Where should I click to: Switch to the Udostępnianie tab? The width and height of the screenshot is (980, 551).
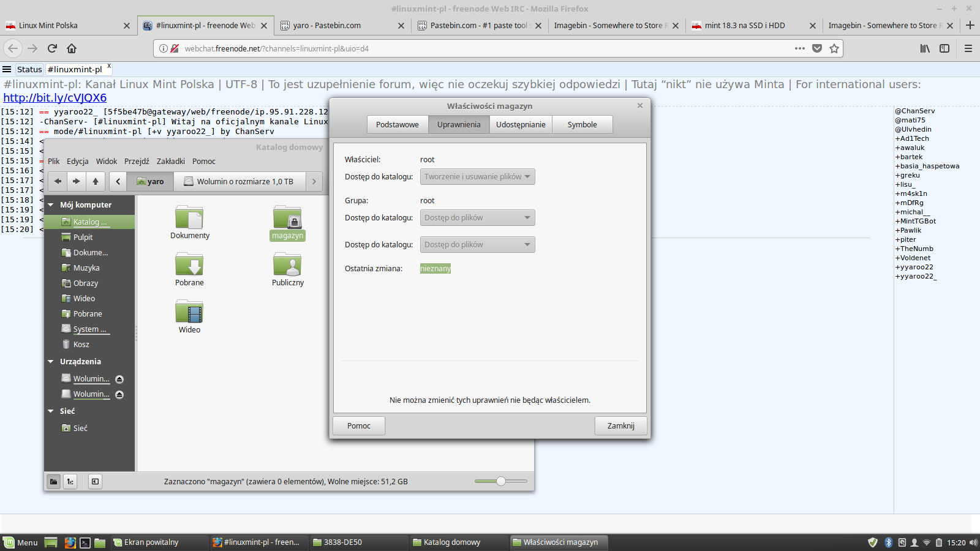click(521, 124)
